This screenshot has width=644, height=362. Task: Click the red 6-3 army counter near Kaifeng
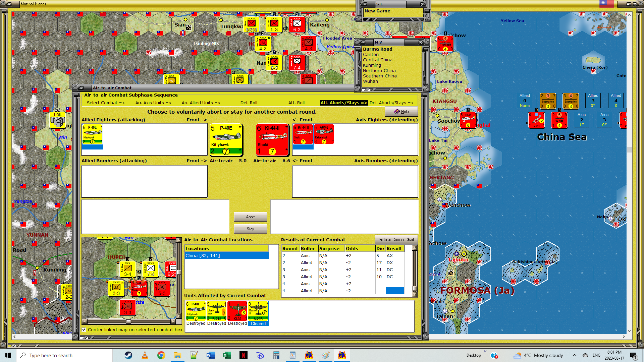tap(297, 24)
